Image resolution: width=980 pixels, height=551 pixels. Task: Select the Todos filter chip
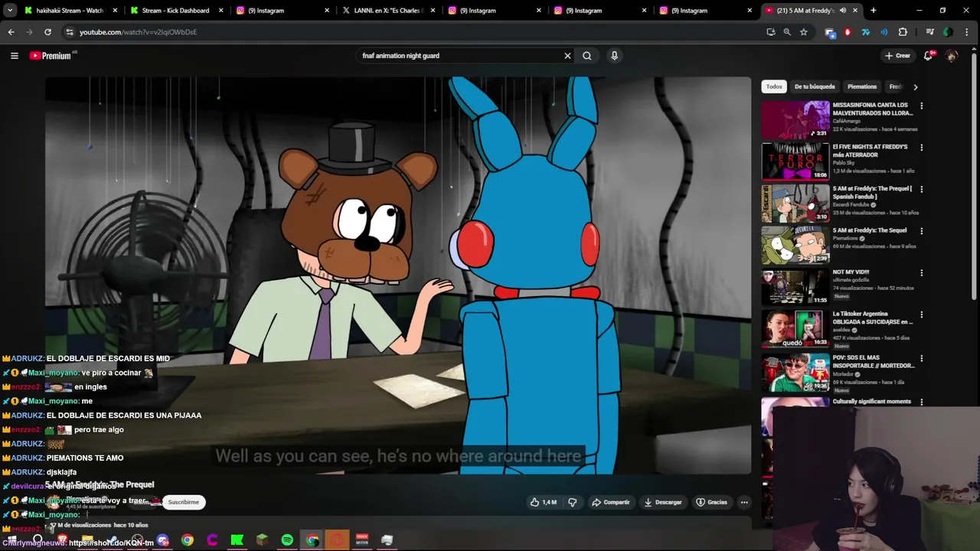point(774,86)
